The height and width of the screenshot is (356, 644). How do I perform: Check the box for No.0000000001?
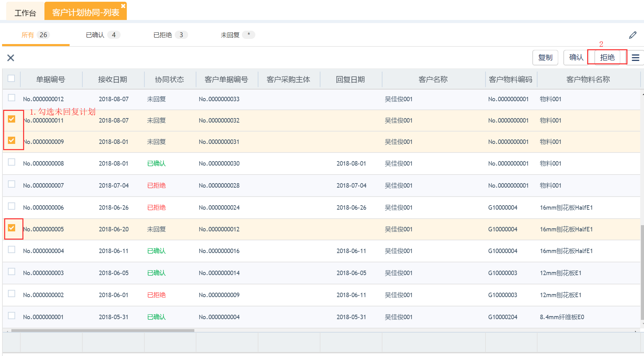(x=11, y=316)
